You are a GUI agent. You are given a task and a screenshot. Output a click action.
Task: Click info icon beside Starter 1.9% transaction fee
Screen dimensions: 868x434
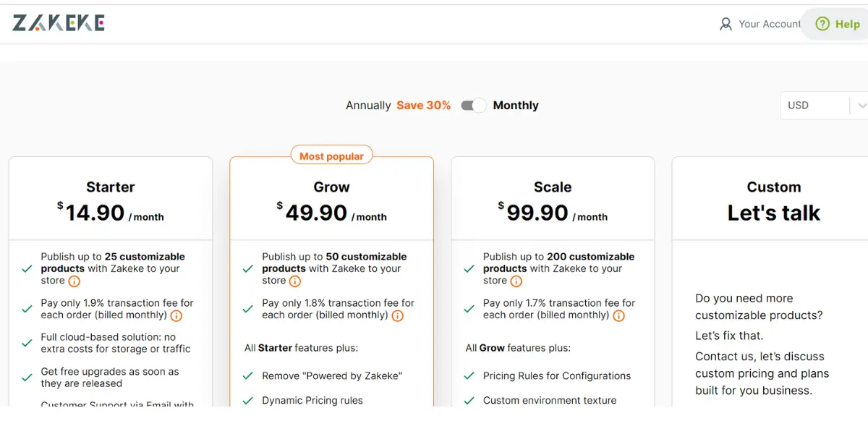(176, 315)
